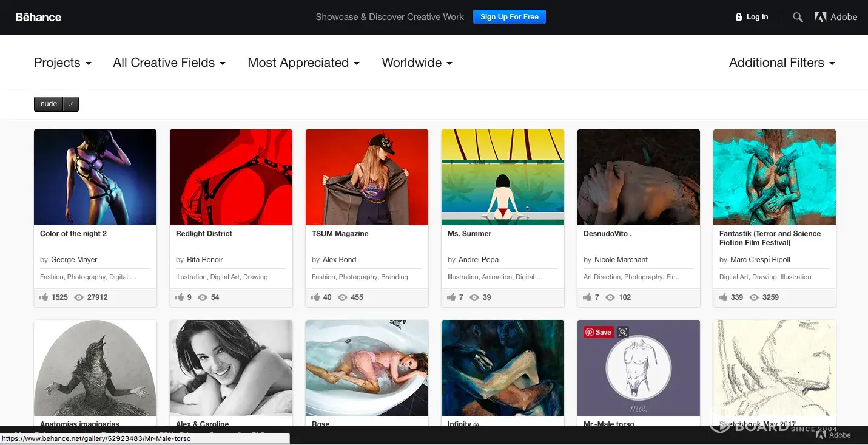868x445 pixels.
Task: Click views eye icon on TSUM Magazine card
Action: coord(343,297)
